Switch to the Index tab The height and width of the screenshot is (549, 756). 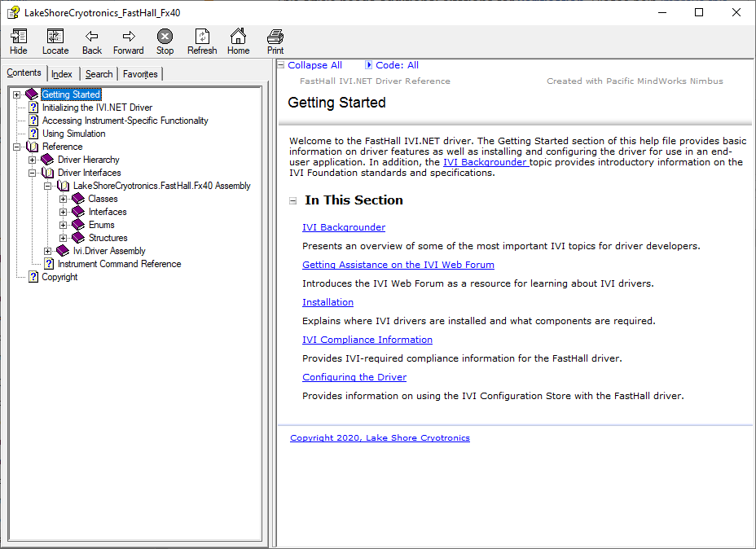[61, 72]
